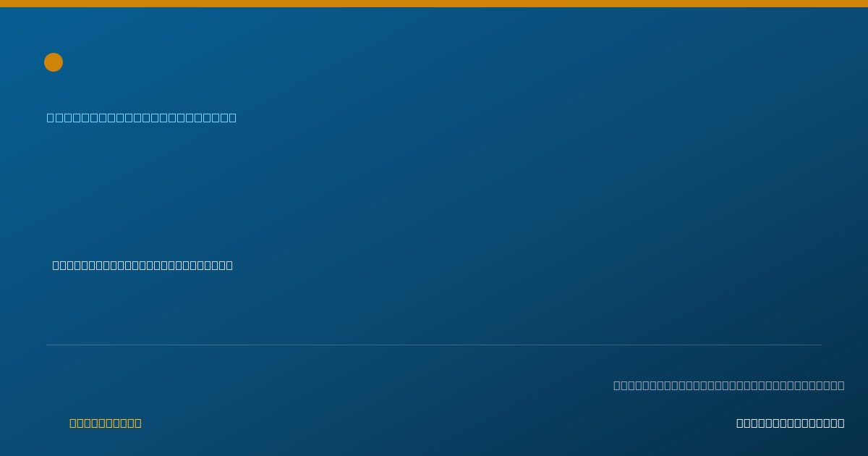Click the white text at bottom right corner
This screenshot has height=456, width=868.
click(x=791, y=423)
